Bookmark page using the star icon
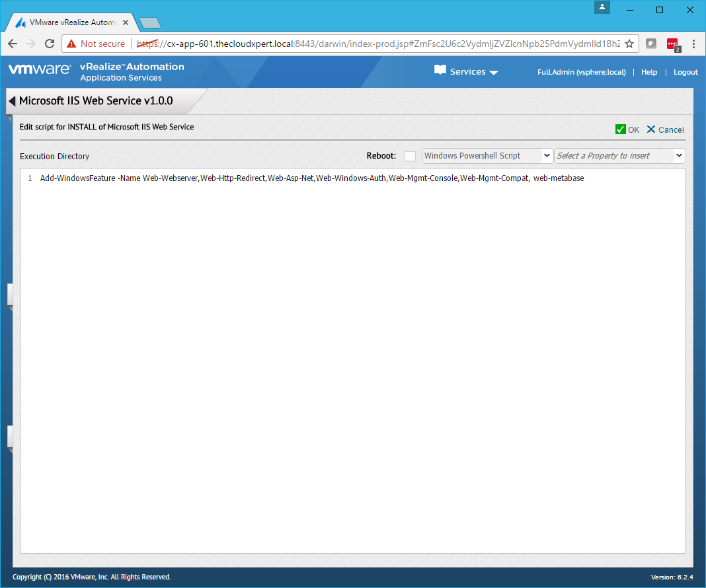Image resolution: width=706 pixels, height=588 pixels. point(629,44)
